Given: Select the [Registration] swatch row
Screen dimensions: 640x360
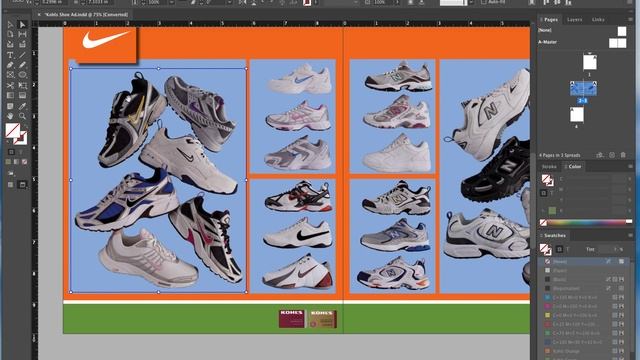Looking at the screenshot, I should click(x=584, y=289).
